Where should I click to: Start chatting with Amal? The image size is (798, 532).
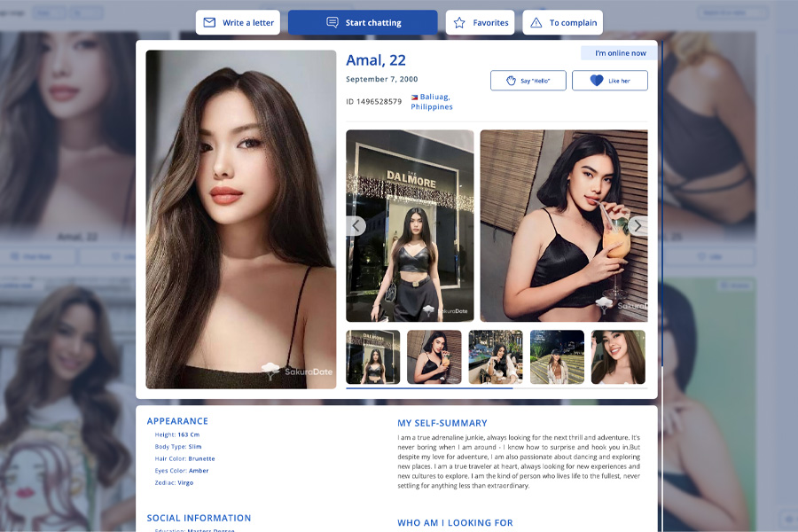[x=363, y=22]
